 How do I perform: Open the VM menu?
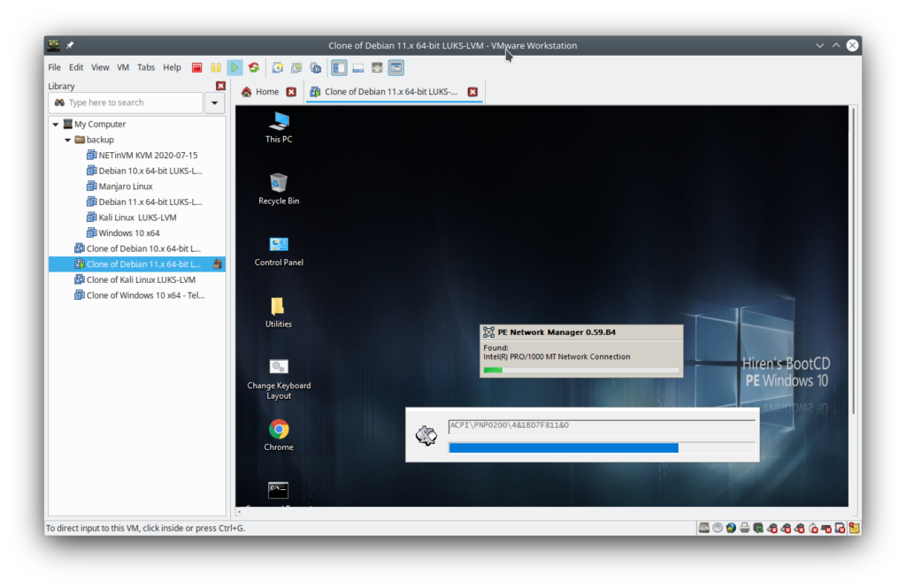coord(123,66)
